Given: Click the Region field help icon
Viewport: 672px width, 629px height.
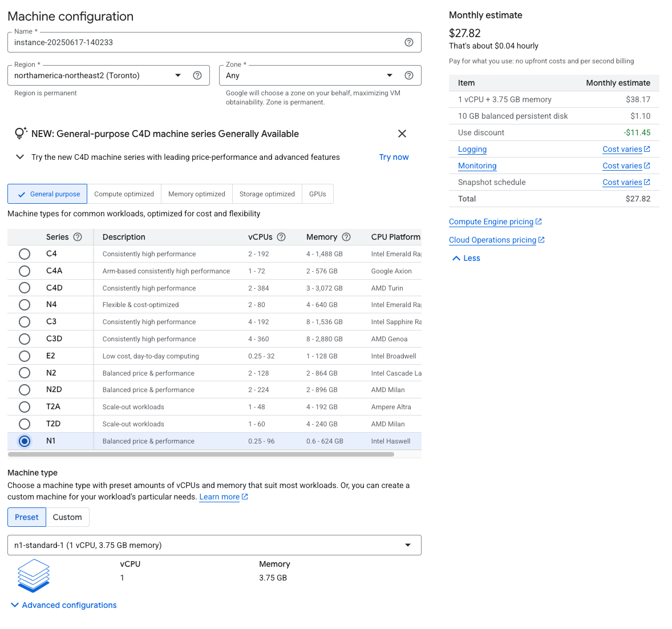Looking at the screenshot, I should pos(197,75).
